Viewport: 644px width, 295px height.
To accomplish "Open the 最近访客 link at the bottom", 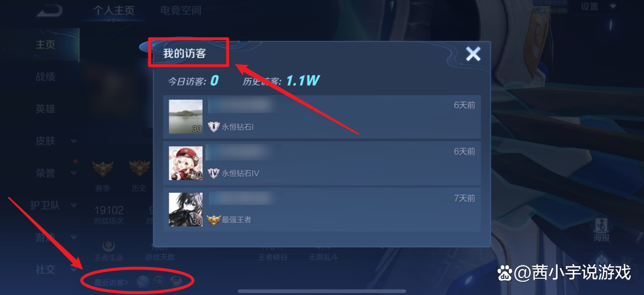I will click(111, 283).
